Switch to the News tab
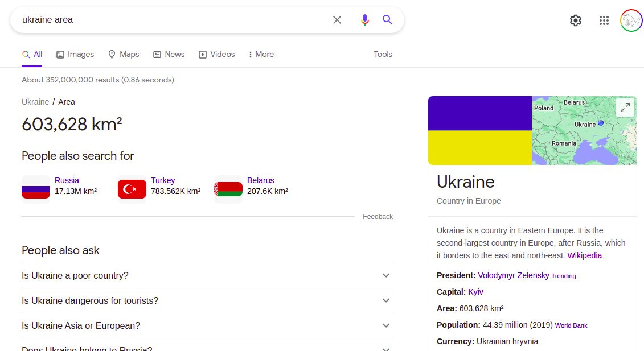Viewport: 644px width, 351px height. tap(169, 54)
